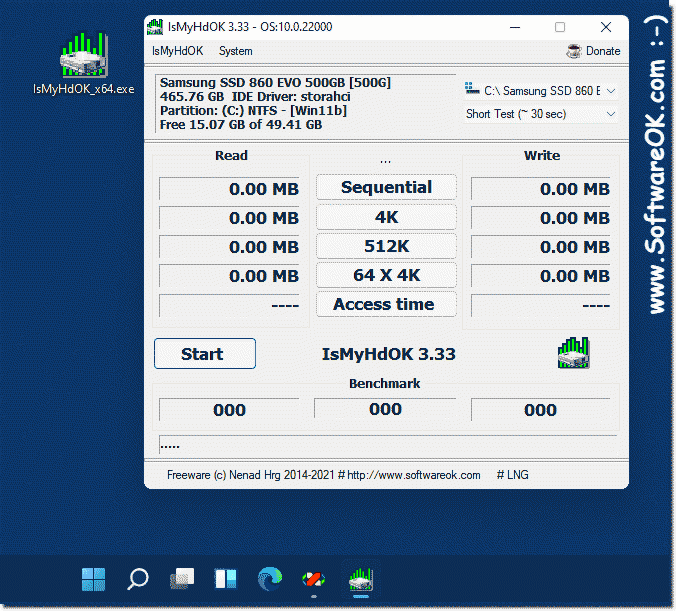Viewport: 676px width, 611px height.
Task: Click the IsMyHdOK title bar app icon
Action: pos(155,27)
